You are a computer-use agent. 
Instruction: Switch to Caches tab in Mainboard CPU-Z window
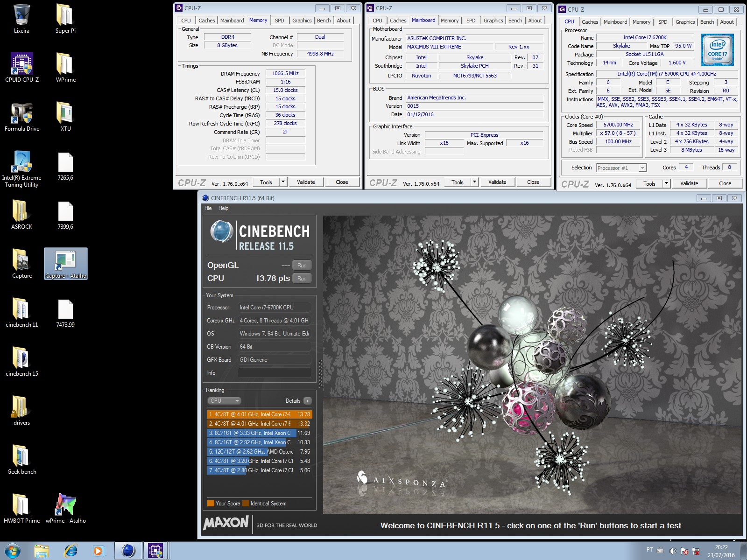398,21
